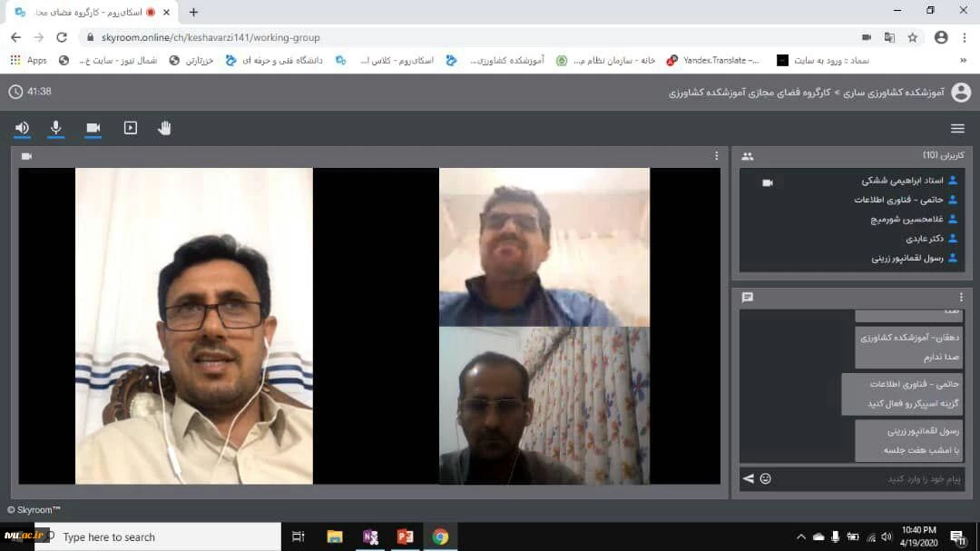Image resolution: width=980 pixels, height=551 pixels.
Task: Toggle the webcam in Skyroom toolbar
Action: (93, 128)
